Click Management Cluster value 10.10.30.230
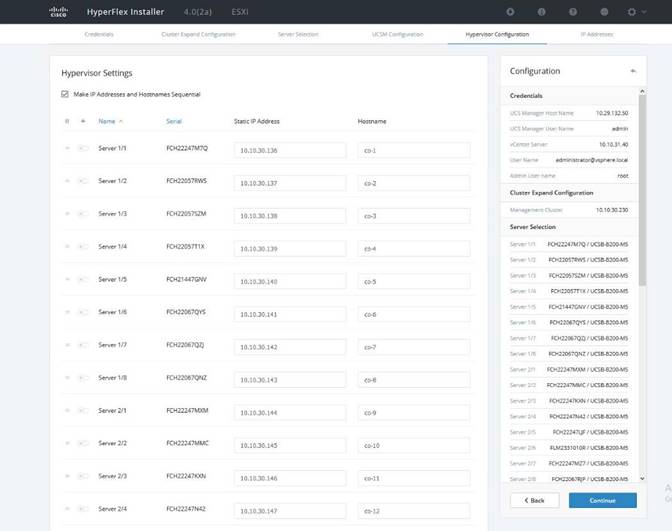 (x=612, y=210)
